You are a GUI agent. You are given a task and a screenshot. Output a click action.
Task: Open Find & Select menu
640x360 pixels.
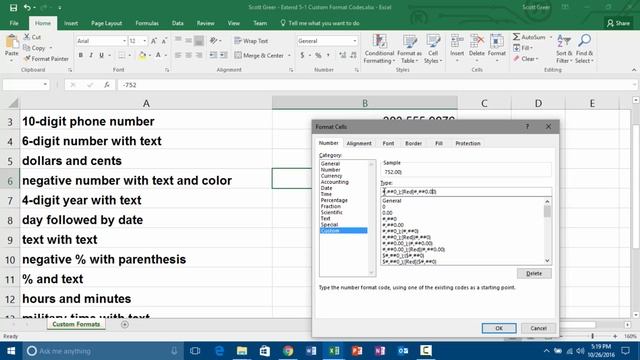coord(584,49)
